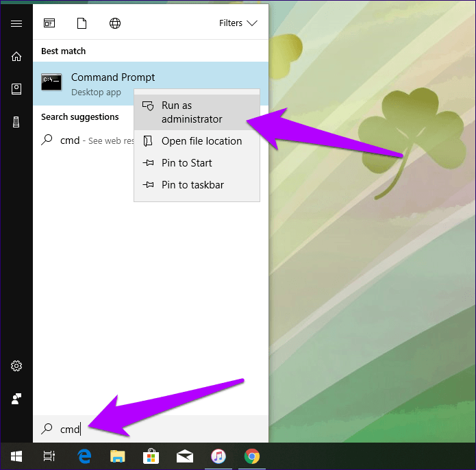The image size is (476, 470).
Task: Click the Best match heading
Action: 64,51
